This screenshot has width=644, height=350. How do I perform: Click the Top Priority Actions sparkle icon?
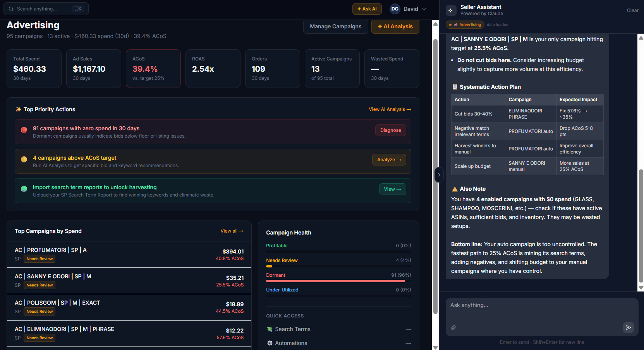pyautogui.click(x=18, y=109)
